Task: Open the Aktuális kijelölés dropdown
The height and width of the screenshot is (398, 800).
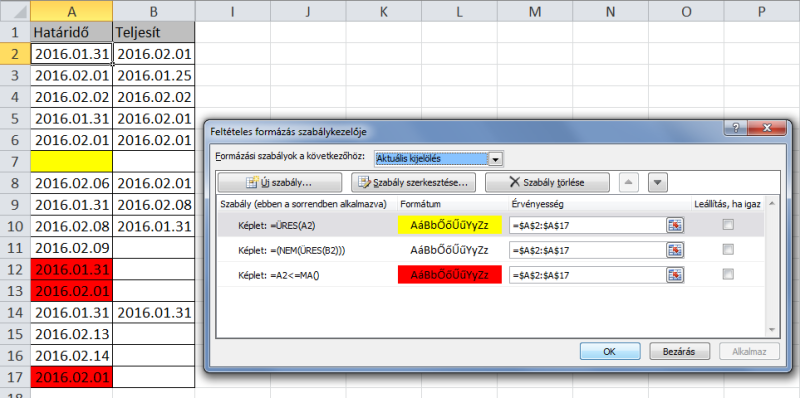Action: click(x=494, y=159)
